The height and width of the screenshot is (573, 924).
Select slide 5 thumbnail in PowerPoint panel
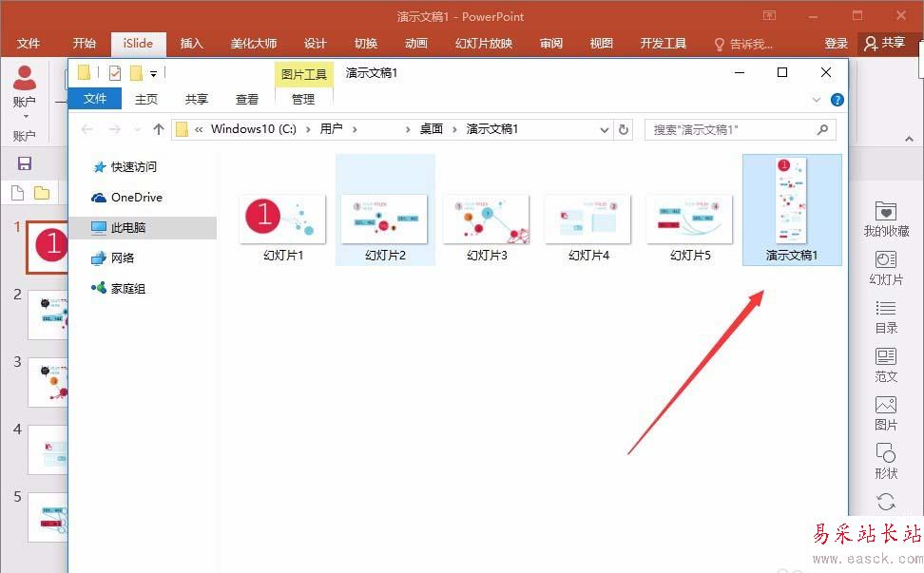[48, 518]
